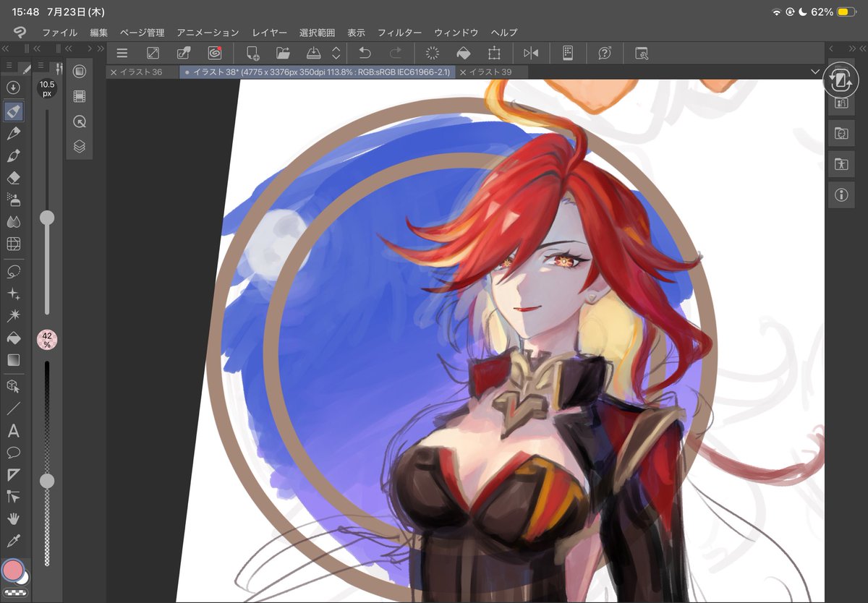Viewport: 868px width, 603px height.
Task: Select the Fill bucket tool in tool palette
Action: 13,338
